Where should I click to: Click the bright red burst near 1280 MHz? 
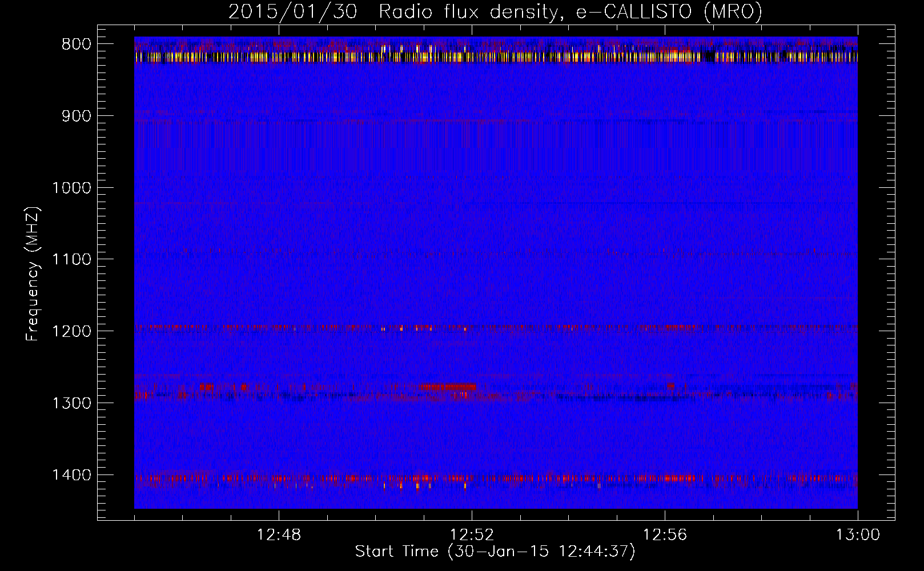click(x=447, y=387)
